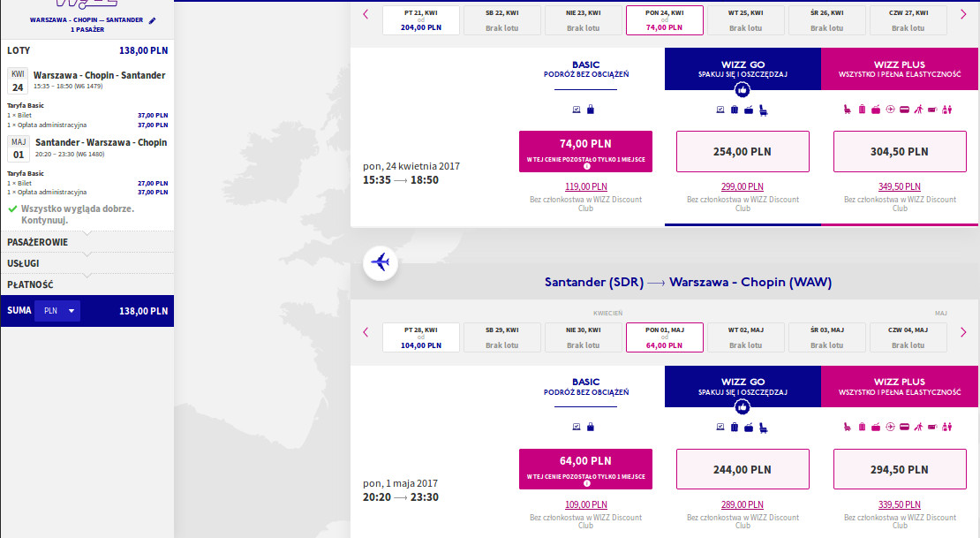Click pink suitcase icon under Wizz Plus, 24 kwietnia
Image resolution: width=980 pixels, height=538 pixels.
pos(862,110)
